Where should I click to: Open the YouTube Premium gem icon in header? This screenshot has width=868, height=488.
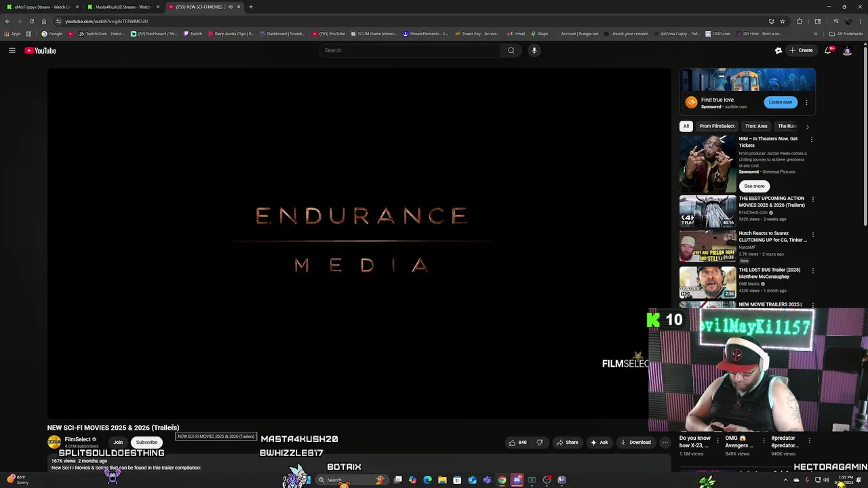pos(778,50)
